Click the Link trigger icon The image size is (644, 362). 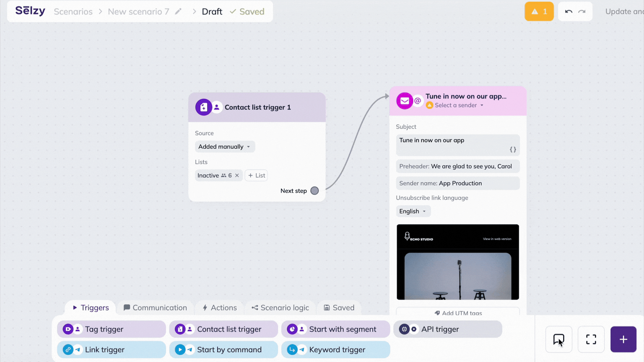coord(68,349)
